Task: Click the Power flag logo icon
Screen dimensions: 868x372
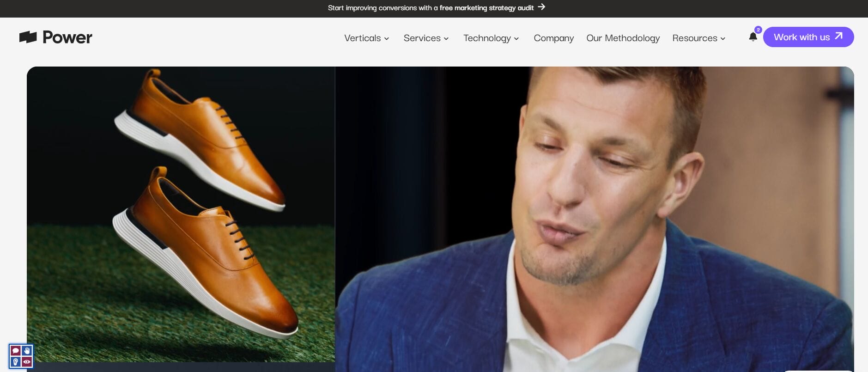Action: coord(28,37)
